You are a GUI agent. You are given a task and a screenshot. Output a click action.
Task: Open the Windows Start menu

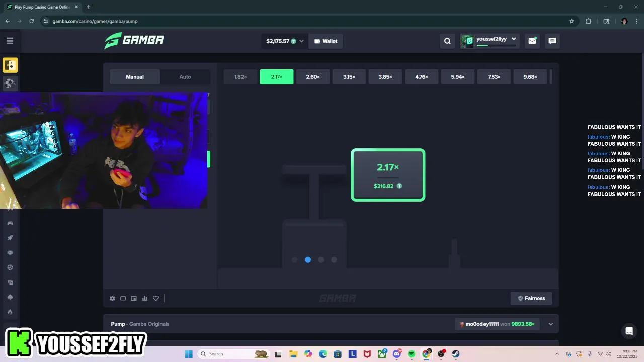click(x=189, y=354)
